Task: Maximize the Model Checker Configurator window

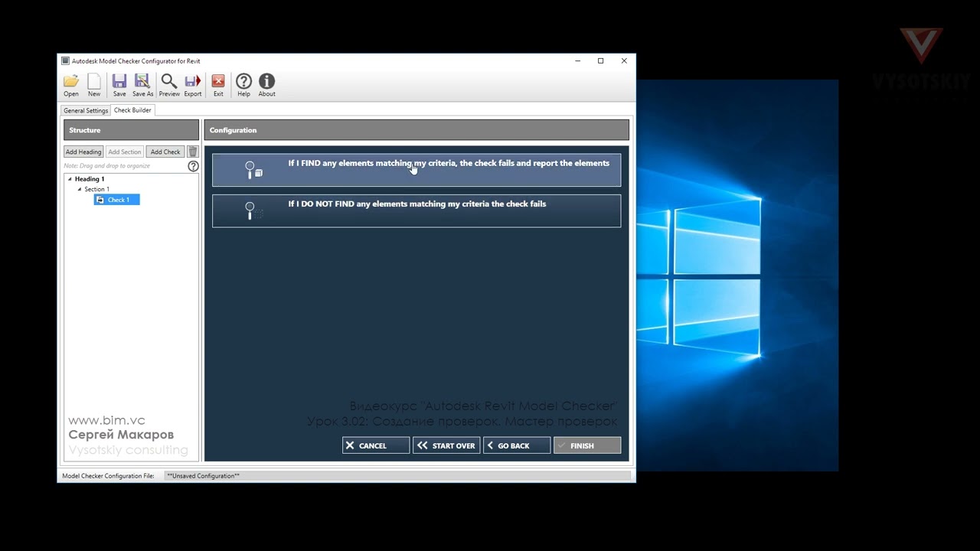Action: click(x=601, y=61)
